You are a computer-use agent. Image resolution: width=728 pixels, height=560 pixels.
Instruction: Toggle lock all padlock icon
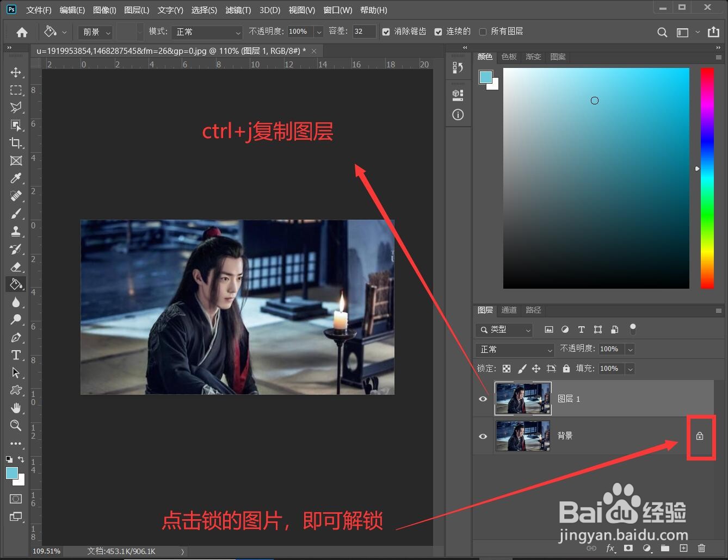pos(566,369)
